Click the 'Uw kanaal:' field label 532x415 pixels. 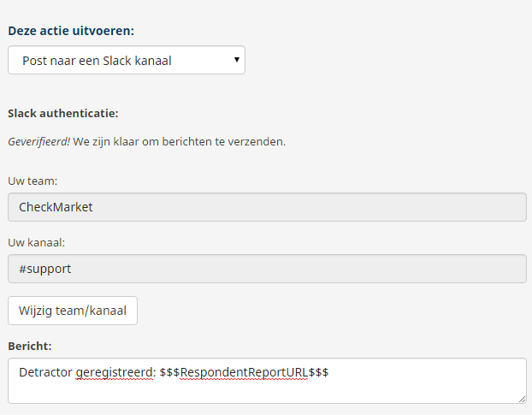pos(36,243)
